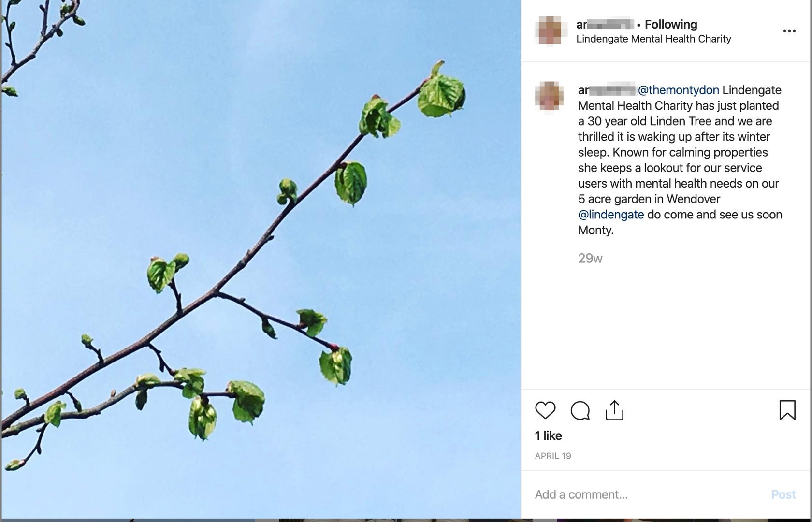Image resolution: width=812 pixels, height=522 pixels.
Task: Save the post with the bookmark icon
Action: pyautogui.click(x=787, y=410)
